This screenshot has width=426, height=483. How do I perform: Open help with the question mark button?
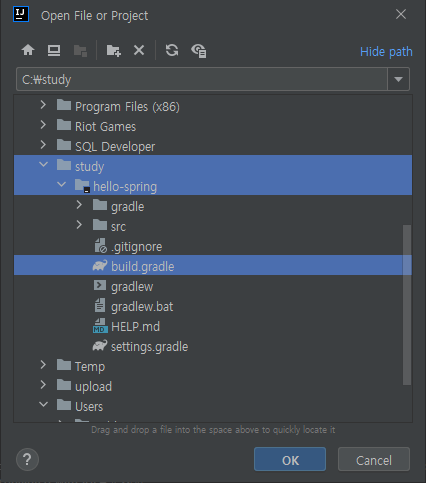pyautogui.click(x=27, y=459)
